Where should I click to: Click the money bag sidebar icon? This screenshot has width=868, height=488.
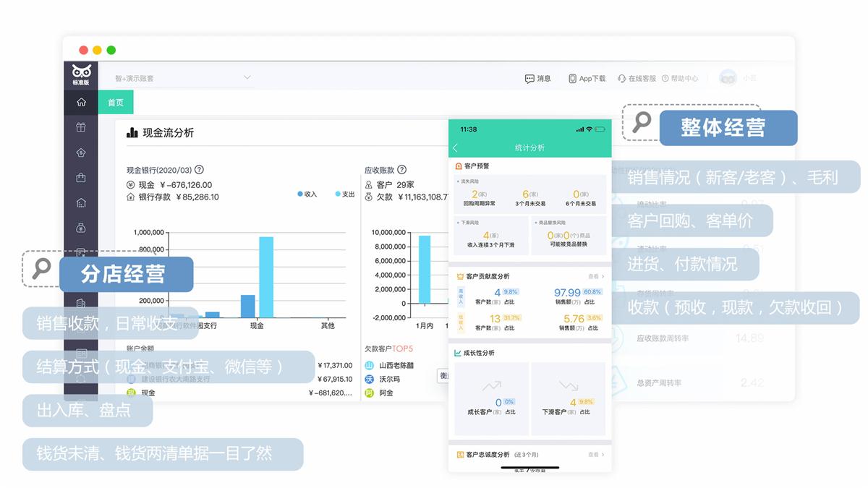[81, 228]
